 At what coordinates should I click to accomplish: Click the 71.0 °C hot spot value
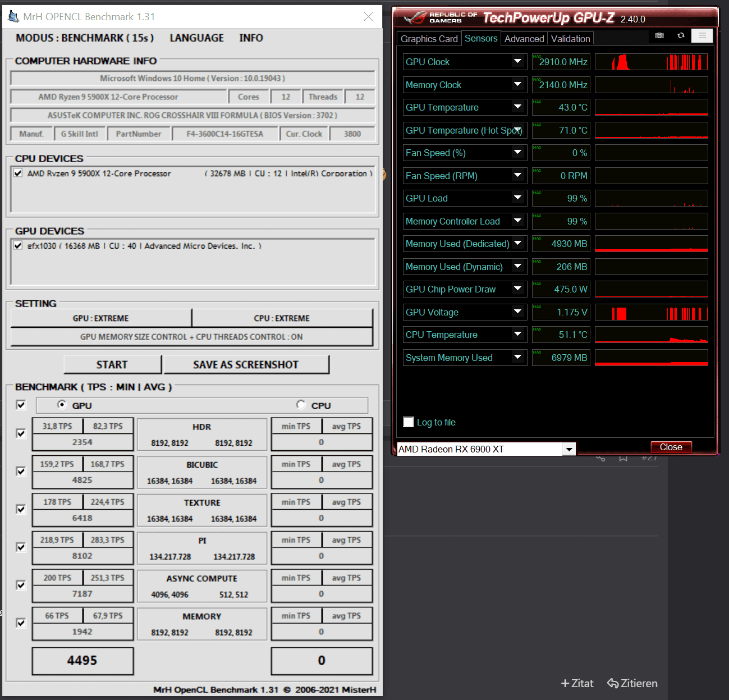(561, 130)
